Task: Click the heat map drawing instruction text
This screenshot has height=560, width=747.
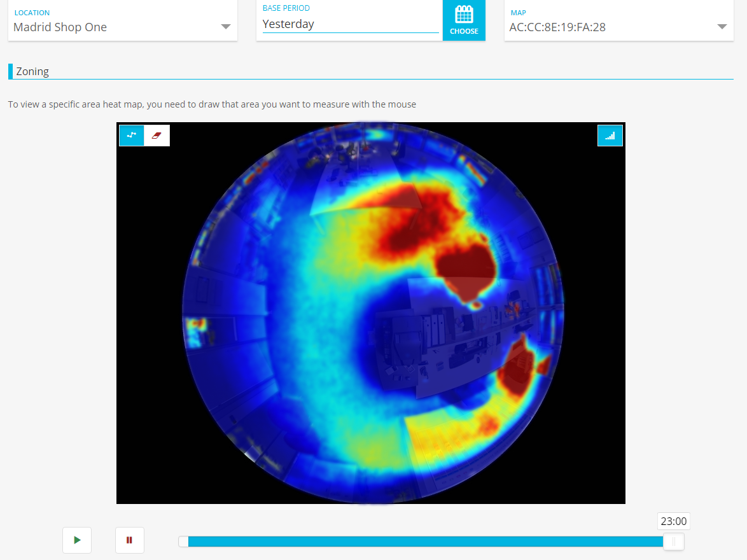Action: click(212, 104)
